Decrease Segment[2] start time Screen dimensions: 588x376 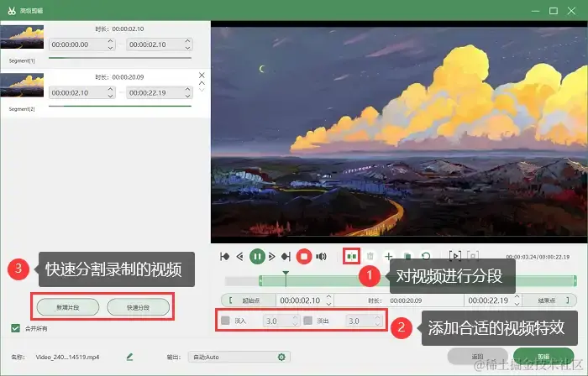coord(110,97)
